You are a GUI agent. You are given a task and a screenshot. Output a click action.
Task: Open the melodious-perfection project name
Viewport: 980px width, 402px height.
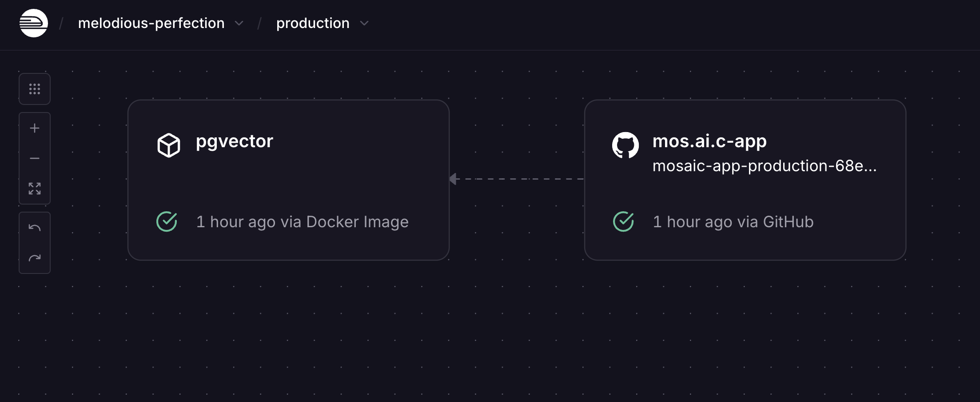coord(151,23)
